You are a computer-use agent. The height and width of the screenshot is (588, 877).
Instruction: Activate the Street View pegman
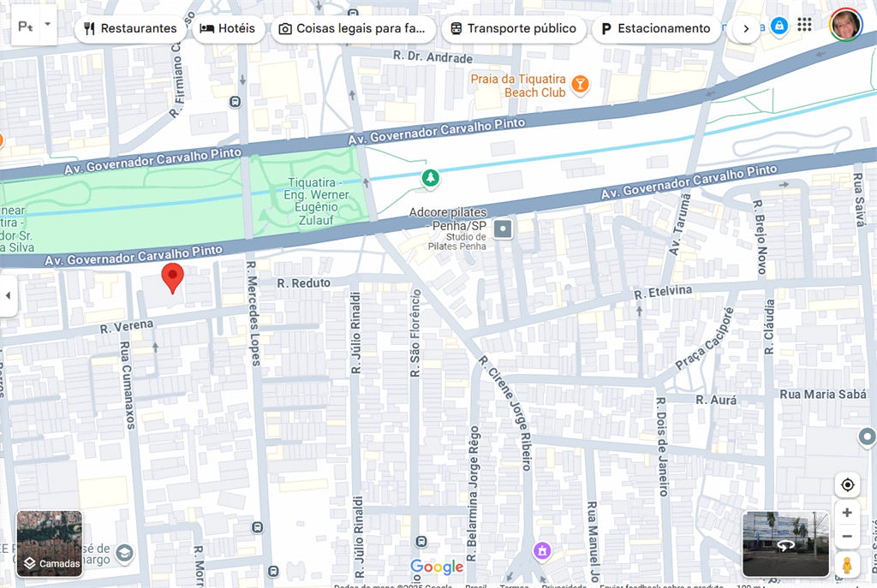[847, 565]
